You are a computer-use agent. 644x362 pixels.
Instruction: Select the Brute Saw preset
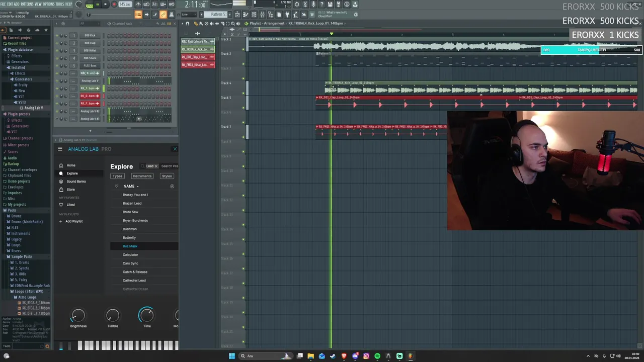(x=130, y=212)
